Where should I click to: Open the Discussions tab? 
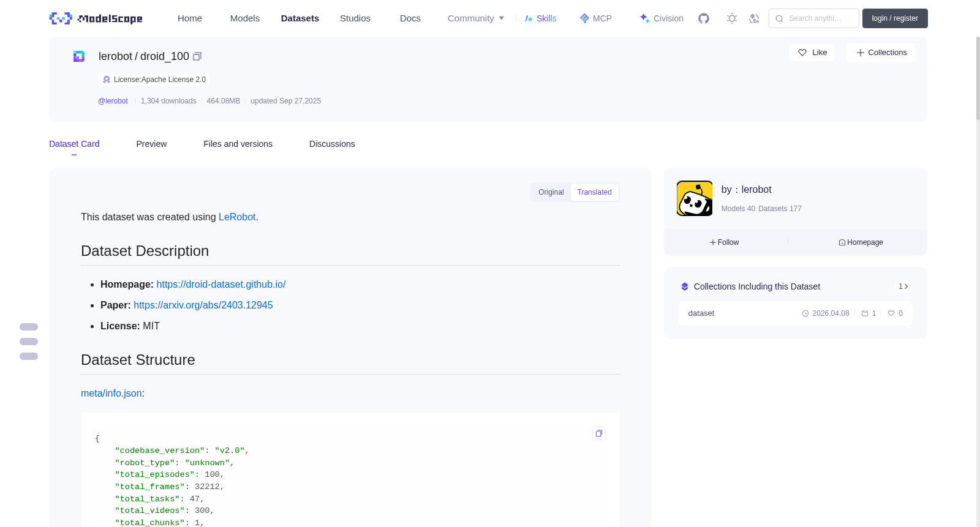332,144
